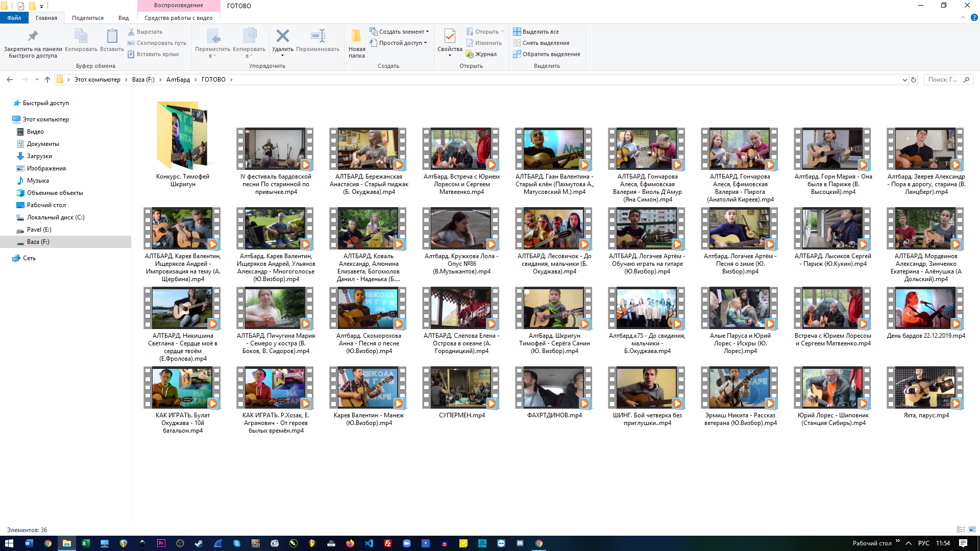Choose Copy path (Скопировать путь)
Viewport: 980px width, 551px height.
pyautogui.click(x=157, y=43)
